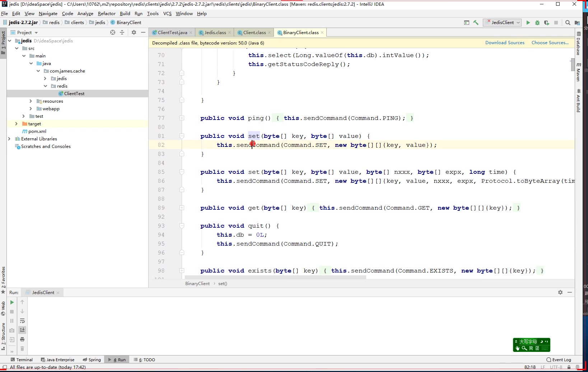Open Project Structure icon in top toolbar
This screenshot has width=588, height=372.
pos(577,23)
